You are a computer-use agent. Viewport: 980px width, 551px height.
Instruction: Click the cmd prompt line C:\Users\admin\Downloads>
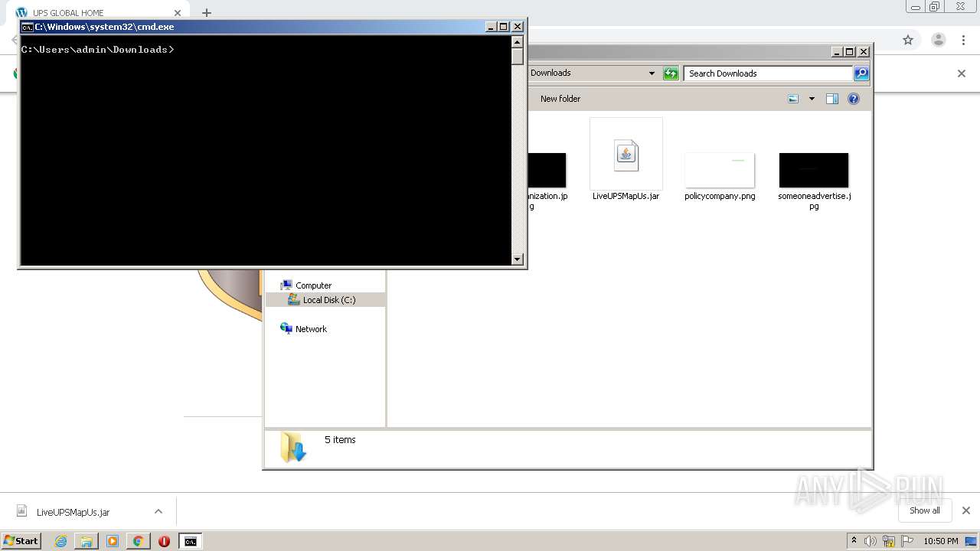click(x=98, y=49)
